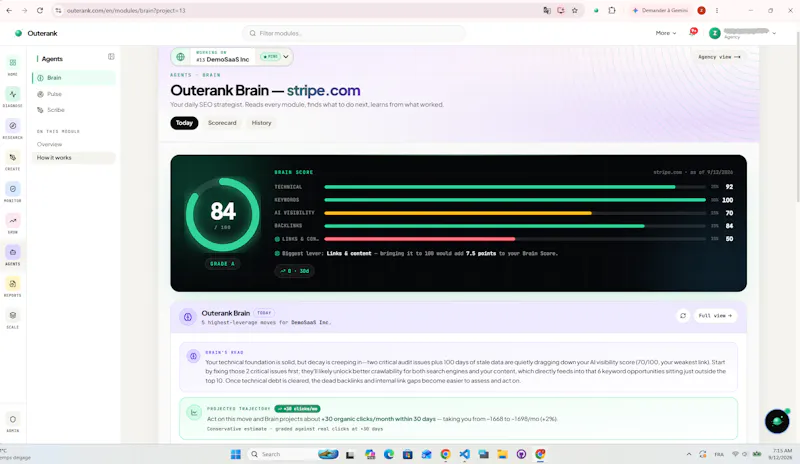Switch to the Today tab
This screenshot has height=464, width=800.
[184, 123]
